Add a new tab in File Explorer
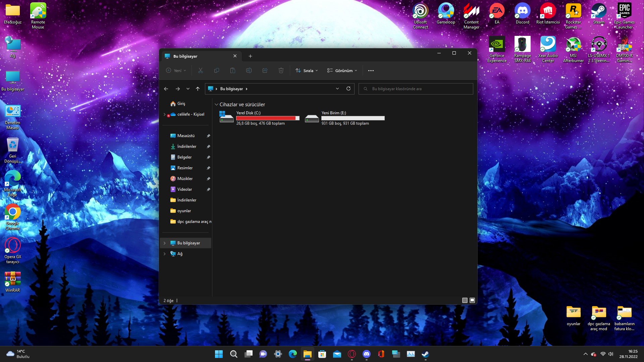644x362 pixels. coord(250,56)
